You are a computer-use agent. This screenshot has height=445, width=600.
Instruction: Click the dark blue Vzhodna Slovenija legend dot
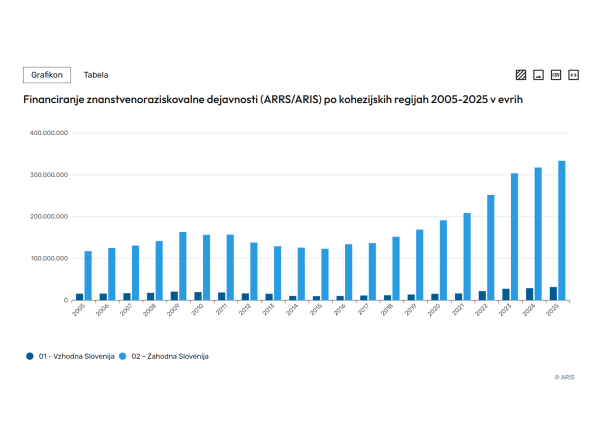pos(30,356)
